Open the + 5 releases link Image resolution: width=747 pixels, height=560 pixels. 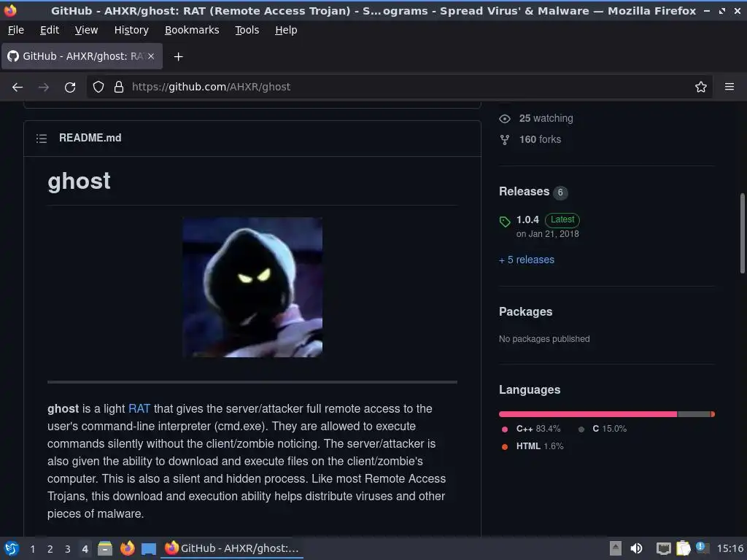tap(527, 260)
